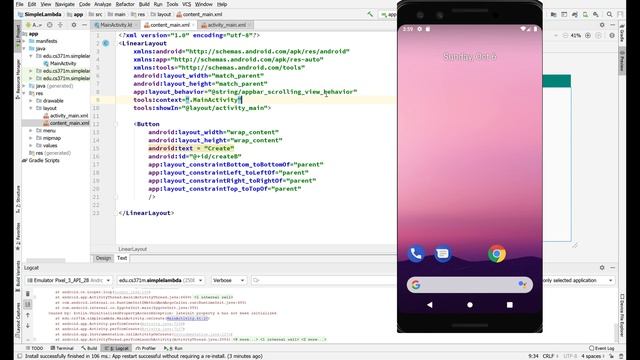Click the Logcat down arrow icon
The image size is (640, 360).
[28, 326]
